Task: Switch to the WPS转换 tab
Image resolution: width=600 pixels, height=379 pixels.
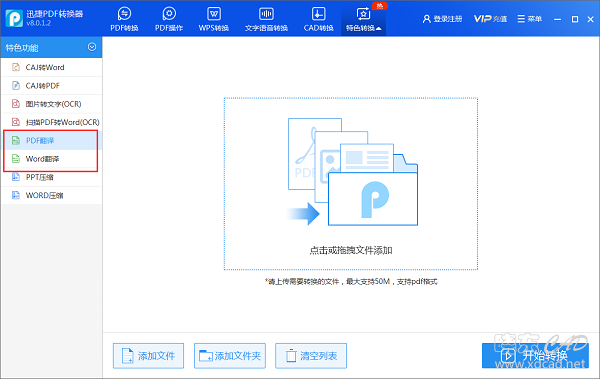Action: [x=214, y=19]
